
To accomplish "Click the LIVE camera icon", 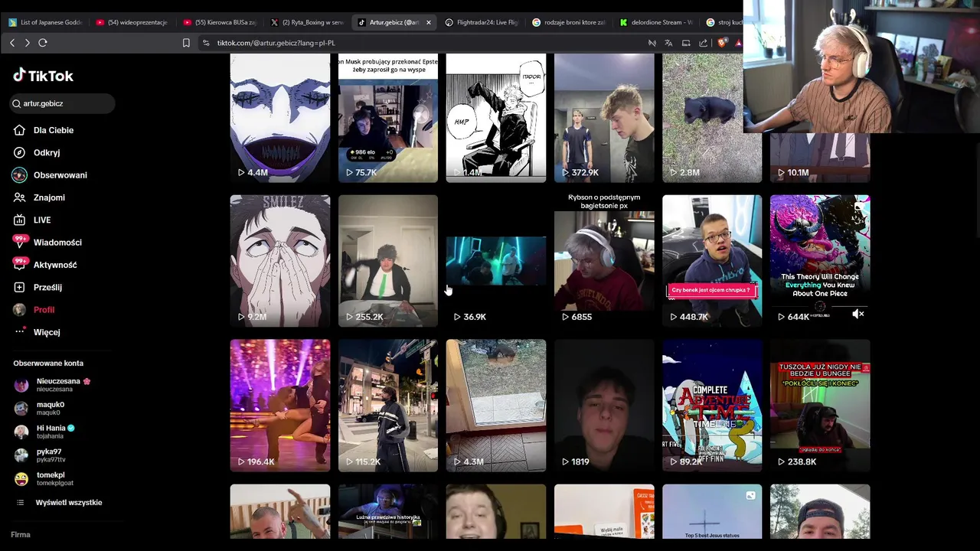I will tap(19, 220).
